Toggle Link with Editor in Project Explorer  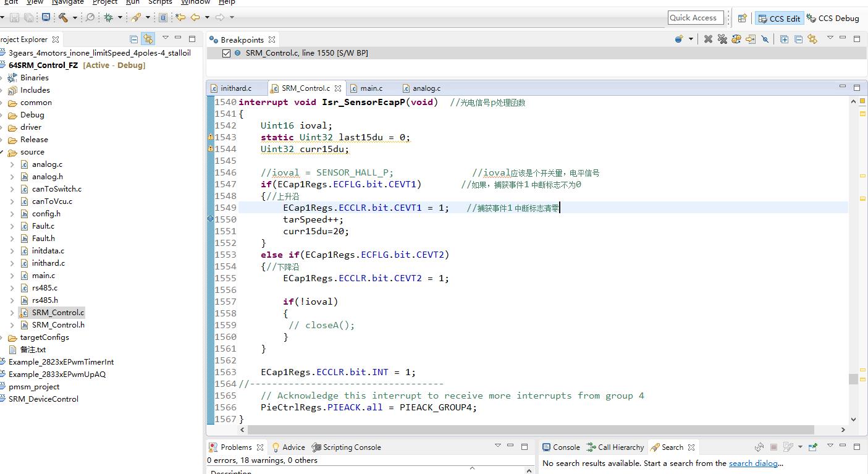click(x=148, y=39)
